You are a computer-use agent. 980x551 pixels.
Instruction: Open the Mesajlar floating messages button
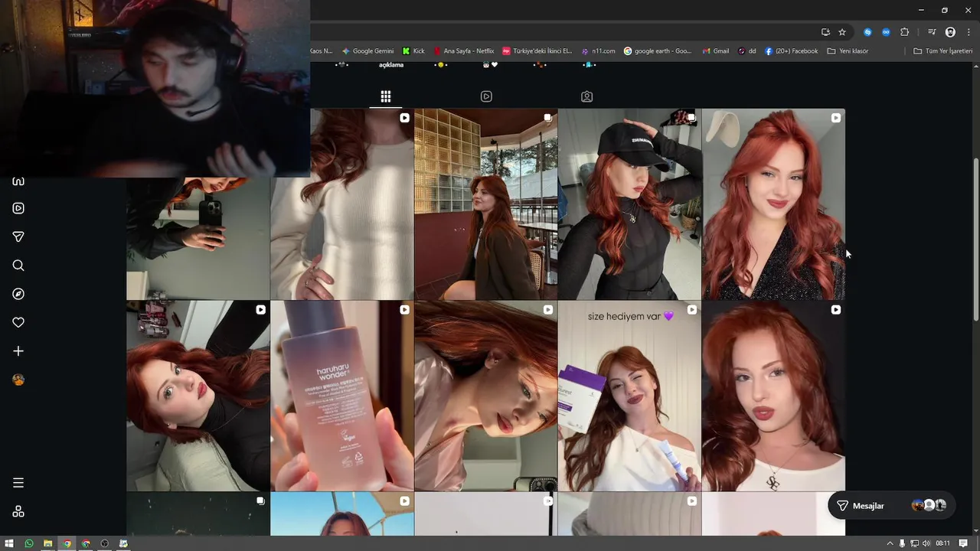[x=891, y=506]
